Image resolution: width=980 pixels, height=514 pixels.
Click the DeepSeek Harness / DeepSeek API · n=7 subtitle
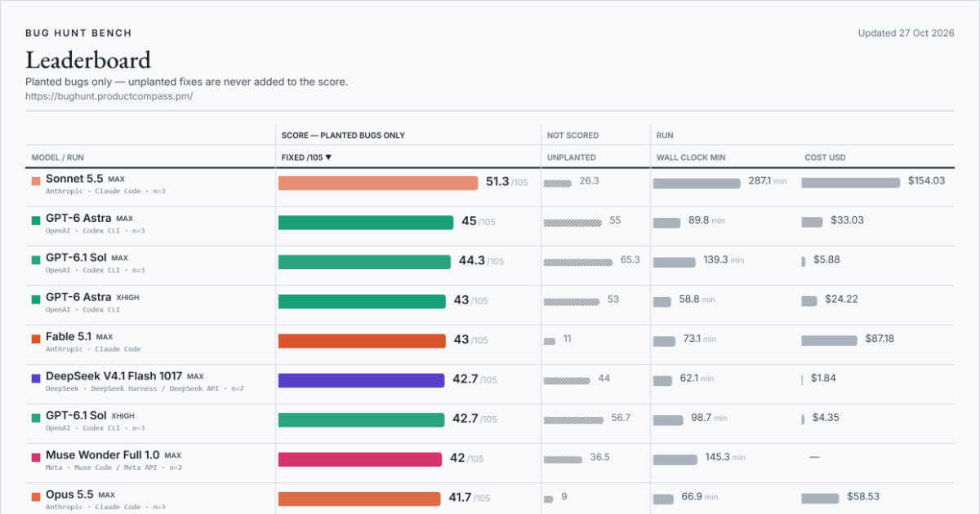point(145,389)
